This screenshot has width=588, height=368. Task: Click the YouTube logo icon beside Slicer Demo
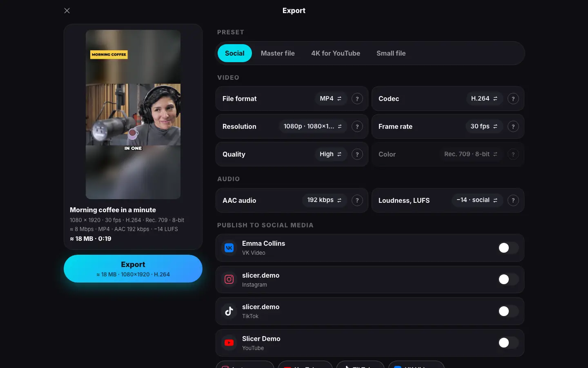coord(229,343)
